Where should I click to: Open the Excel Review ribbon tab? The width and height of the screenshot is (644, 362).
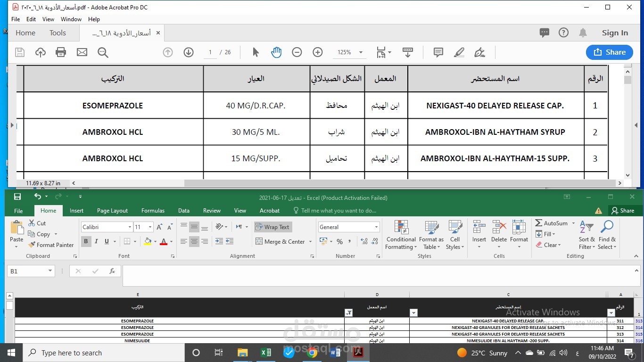click(212, 211)
